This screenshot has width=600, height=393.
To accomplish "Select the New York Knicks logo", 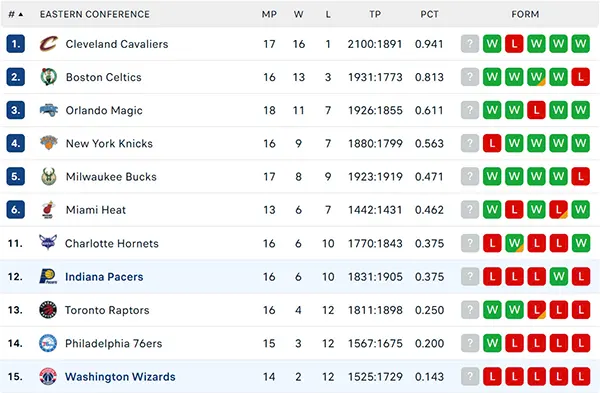I will click(x=49, y=143).
